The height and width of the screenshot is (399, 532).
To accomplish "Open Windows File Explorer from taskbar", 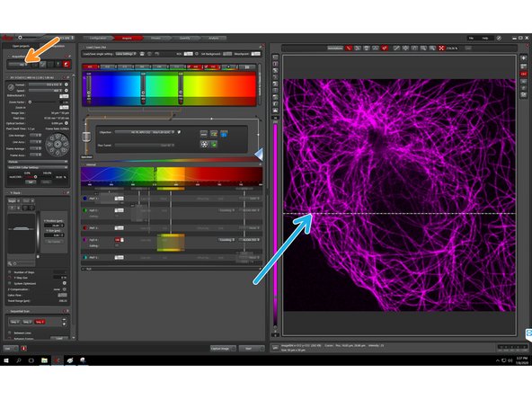I will coord(44,360).
